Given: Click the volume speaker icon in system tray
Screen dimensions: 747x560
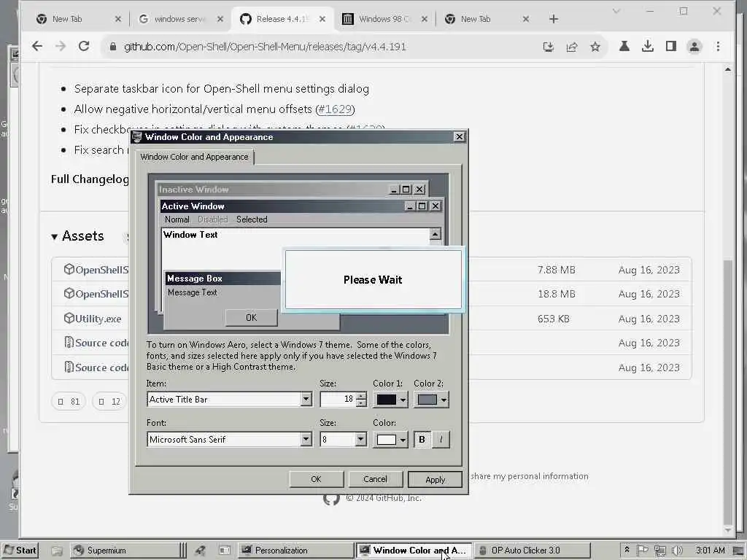Looking at the screenshot, I should [676, 550].
